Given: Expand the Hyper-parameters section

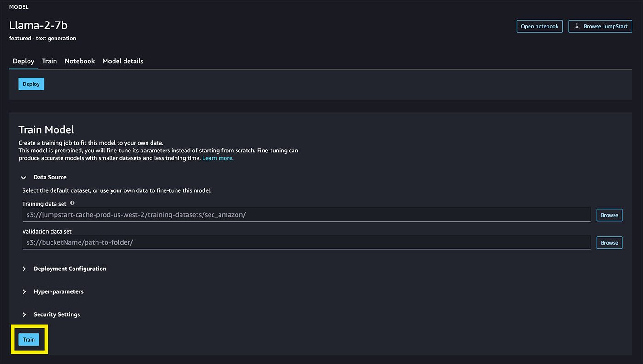Looking at the screenshot, I should coord(53,292).
